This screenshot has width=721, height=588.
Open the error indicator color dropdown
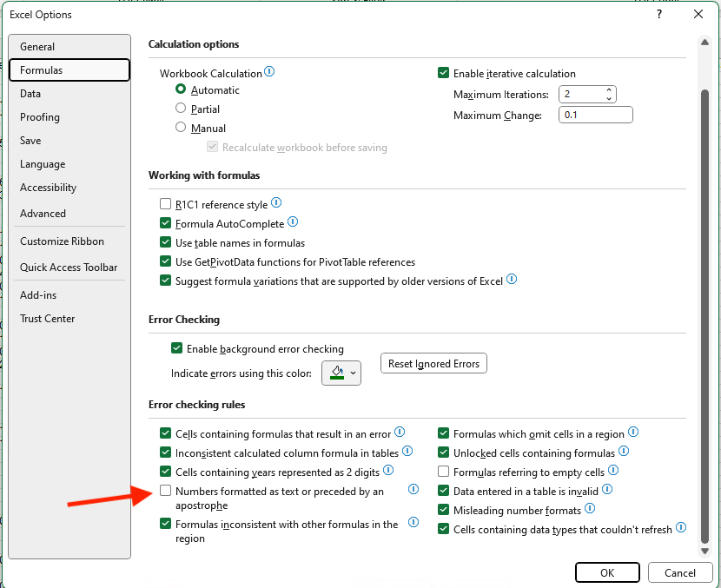[x=341, y=373]
